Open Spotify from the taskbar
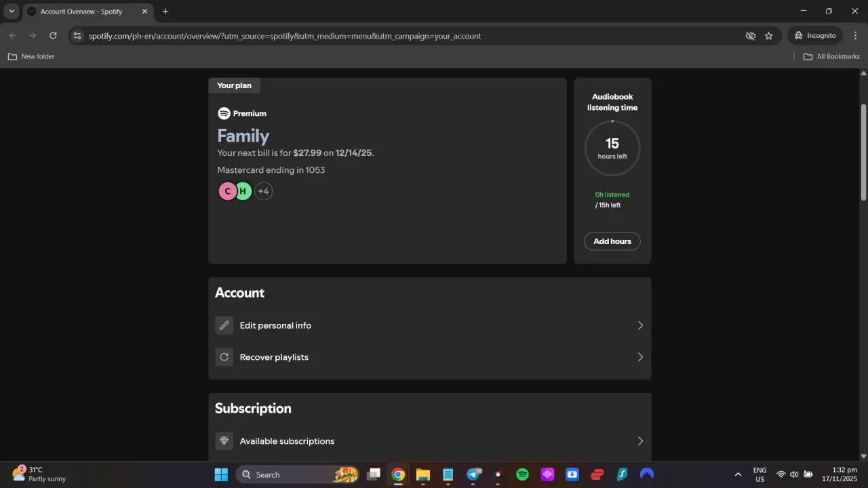Image resolution: width=868 pixels, height=488 pixels. [522, 474]
